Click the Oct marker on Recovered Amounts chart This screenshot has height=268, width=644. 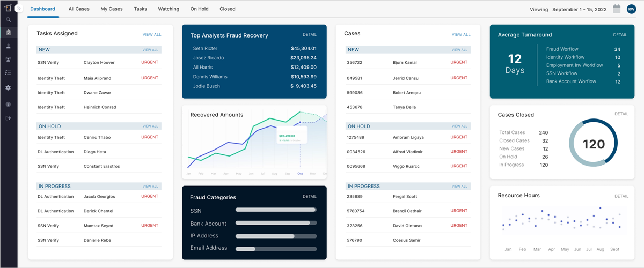click(x=300, y=174)
